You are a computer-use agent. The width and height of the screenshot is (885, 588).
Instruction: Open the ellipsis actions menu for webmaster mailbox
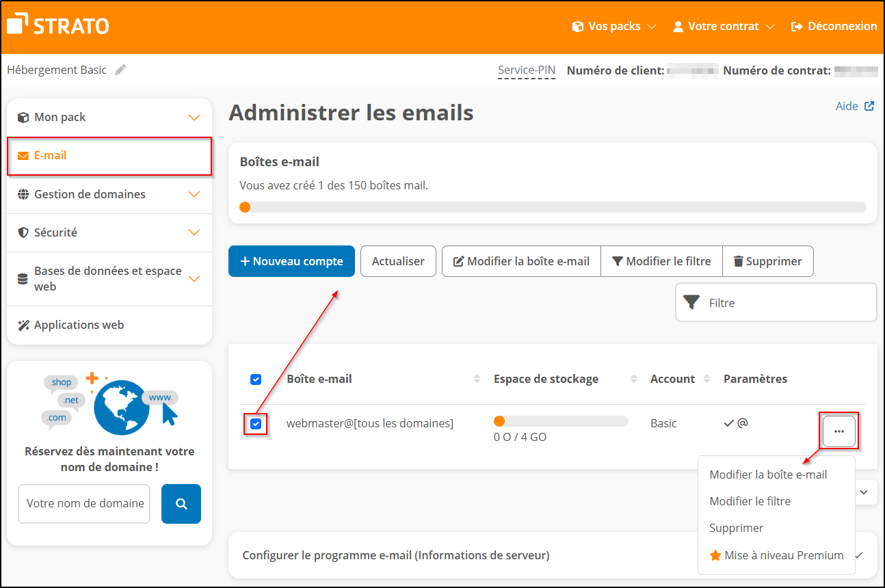(838, 431)
